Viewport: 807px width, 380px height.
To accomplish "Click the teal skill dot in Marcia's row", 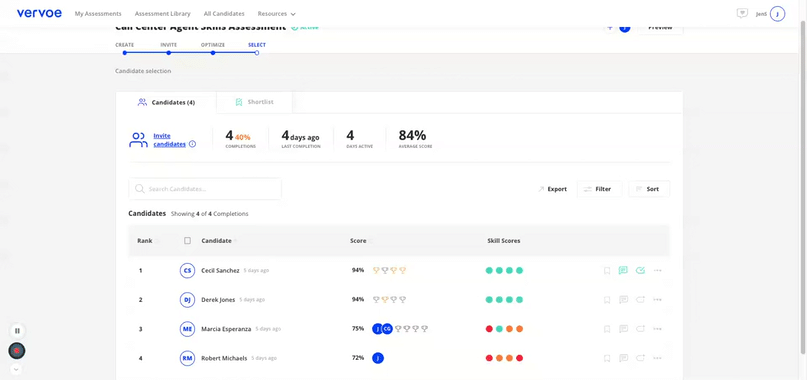I will pos(499,329).
